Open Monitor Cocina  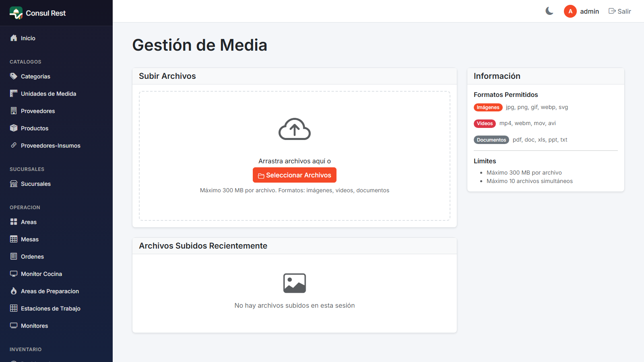pyautogui.click(x=56, y=274)
